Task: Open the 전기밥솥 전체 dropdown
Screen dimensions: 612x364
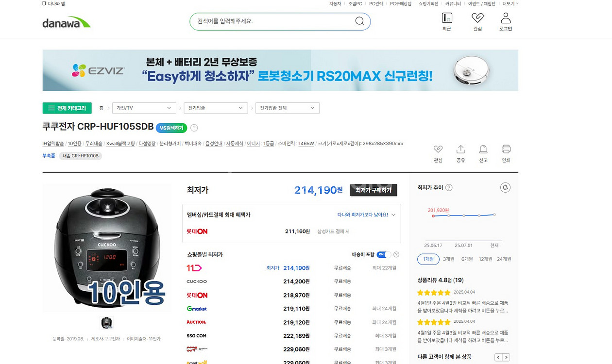Action: tap(288, 108)
